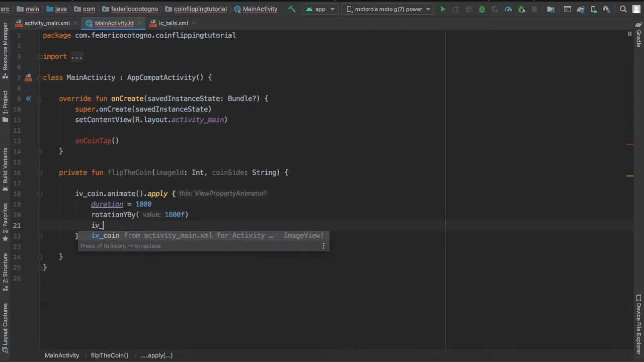644x362 pixels.
Task: Click the Stop square icon
Action: (534, 9)
